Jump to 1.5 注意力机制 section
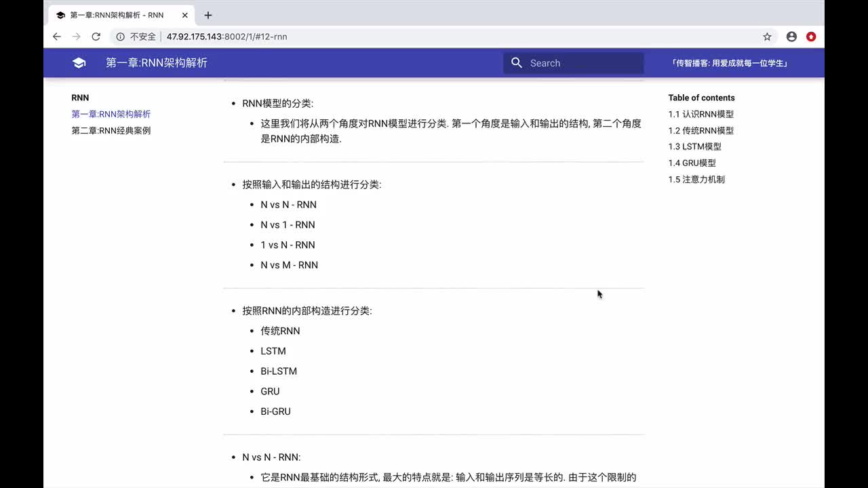Viewport: 868px width, 488px height. (696, 180)
